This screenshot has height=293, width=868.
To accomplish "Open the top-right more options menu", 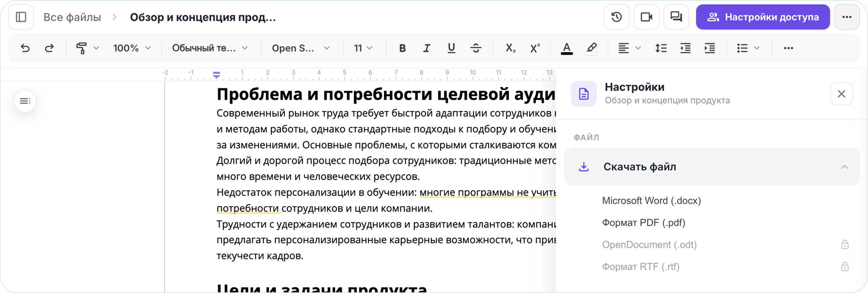I will click(x=847, y=17).
